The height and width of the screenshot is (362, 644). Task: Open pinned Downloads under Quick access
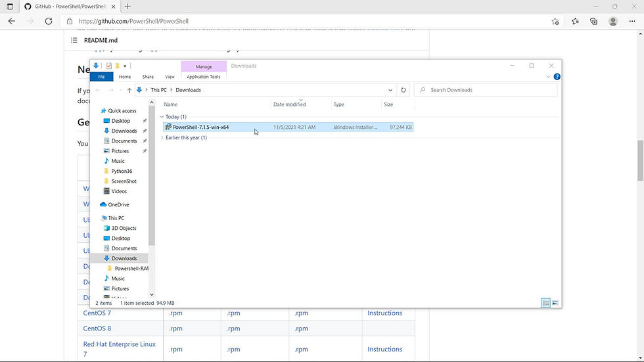(x=124, y=131)
